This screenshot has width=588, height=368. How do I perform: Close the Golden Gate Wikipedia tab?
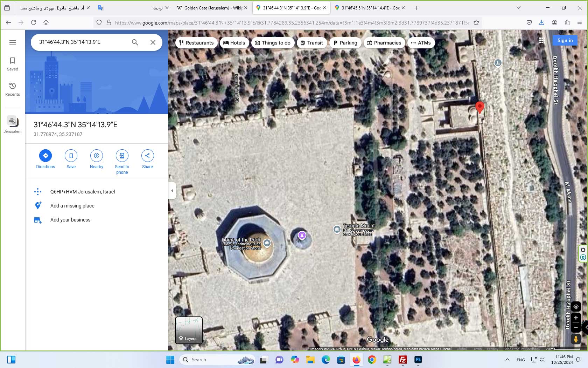[246, 8]
